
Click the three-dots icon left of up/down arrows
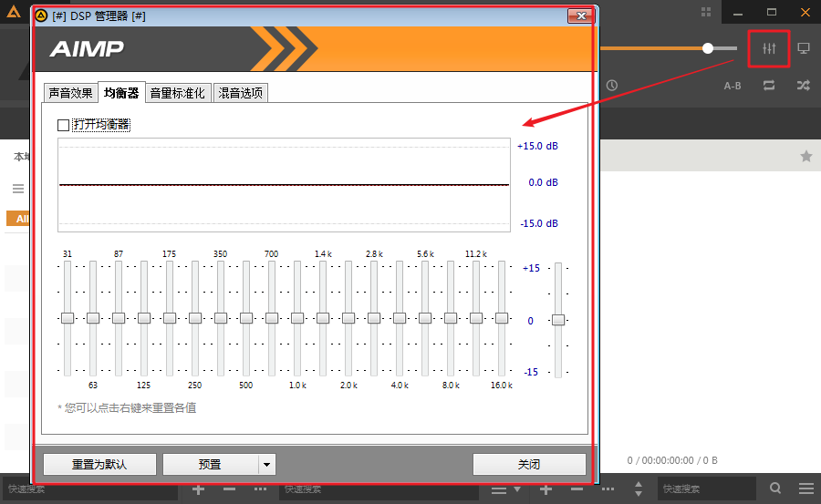click(608, 489)
